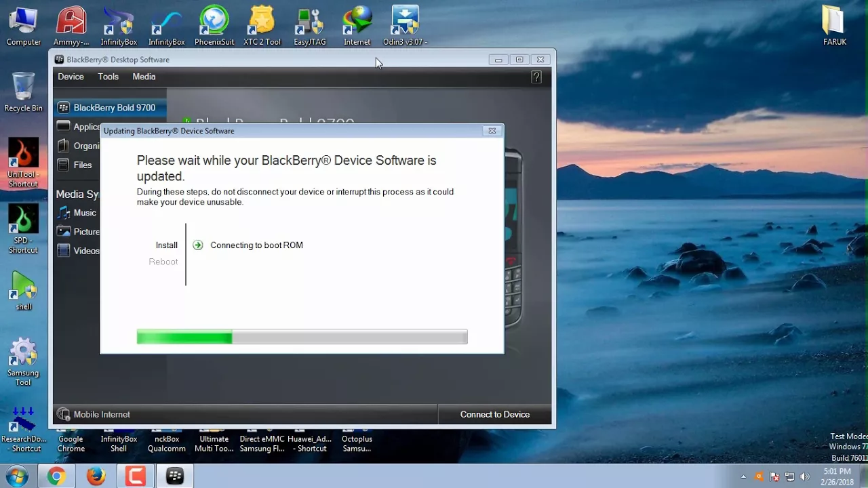
Task: Click the Connecting to boot ROM arrow icon
Action: (x=197, y=245)
